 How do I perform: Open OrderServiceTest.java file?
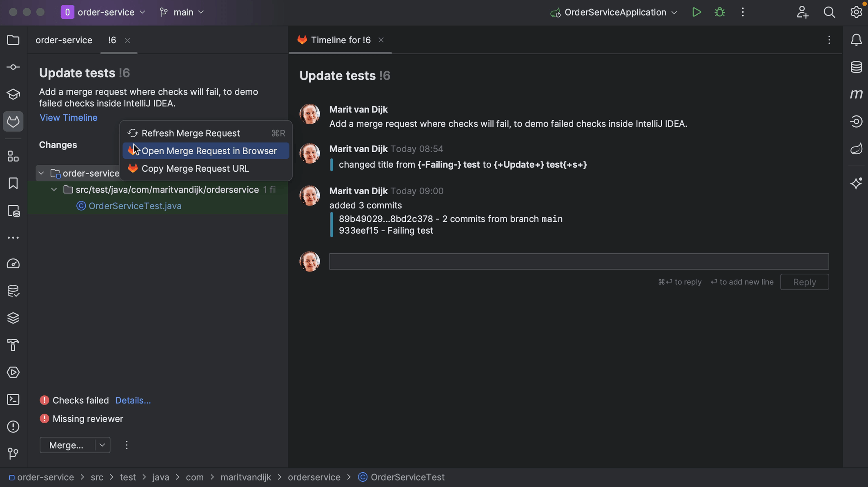pos(135,206)
